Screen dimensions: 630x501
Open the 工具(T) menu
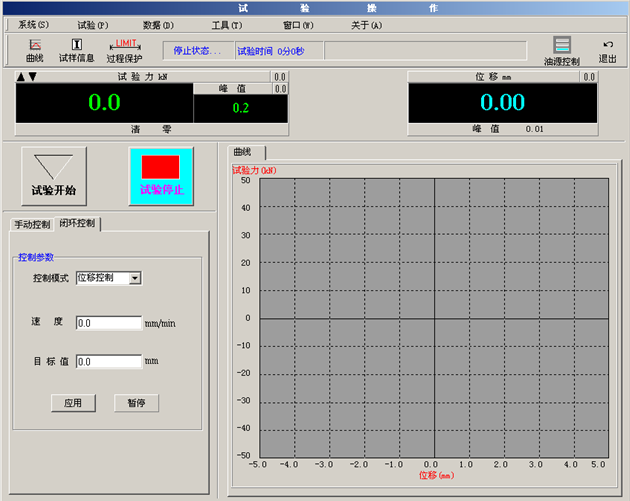click(226, 24)
